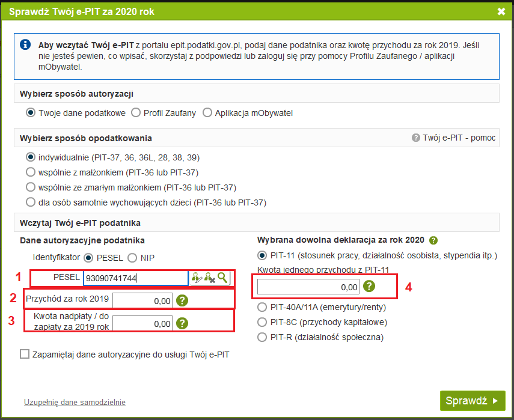Select PIT-40A/11A (emerytury/renty) declaration

coord(262,307)
